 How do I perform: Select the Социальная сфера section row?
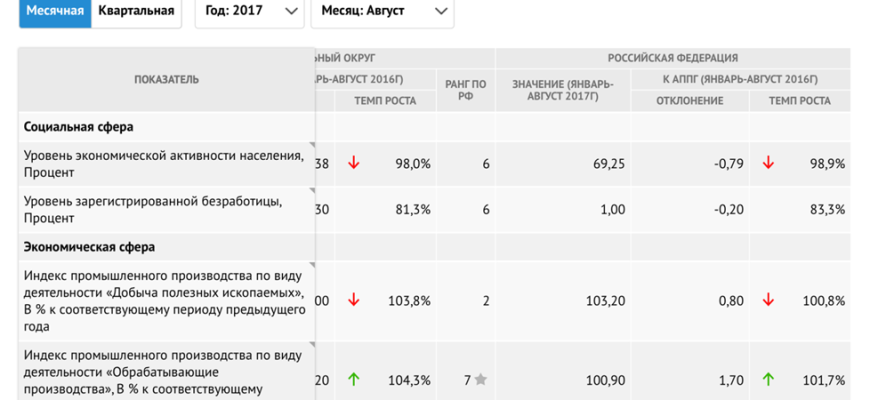(80, 127)
